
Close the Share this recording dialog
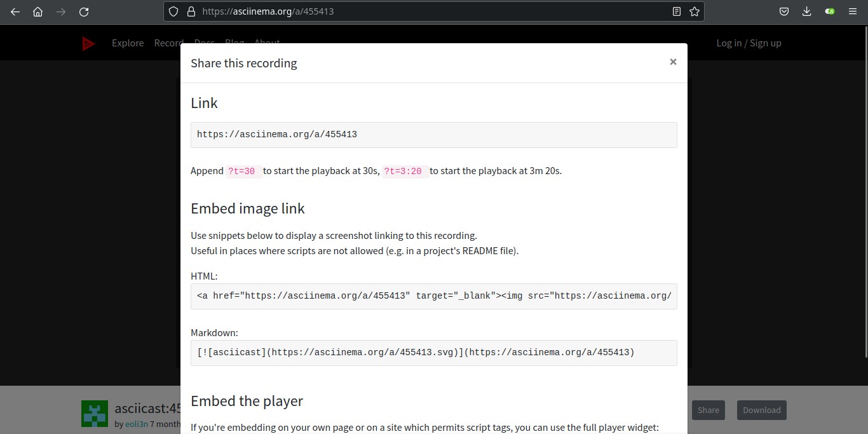673,62
